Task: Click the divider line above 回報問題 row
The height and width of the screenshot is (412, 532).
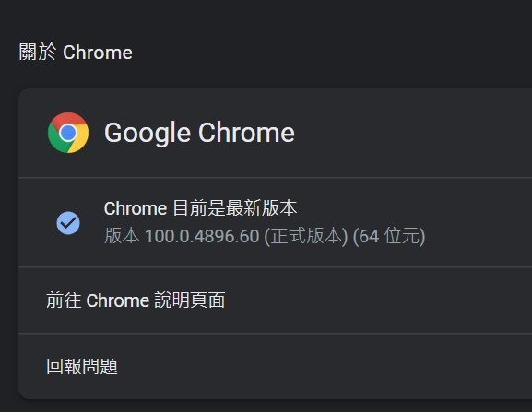Action: (x=275, y=334)
